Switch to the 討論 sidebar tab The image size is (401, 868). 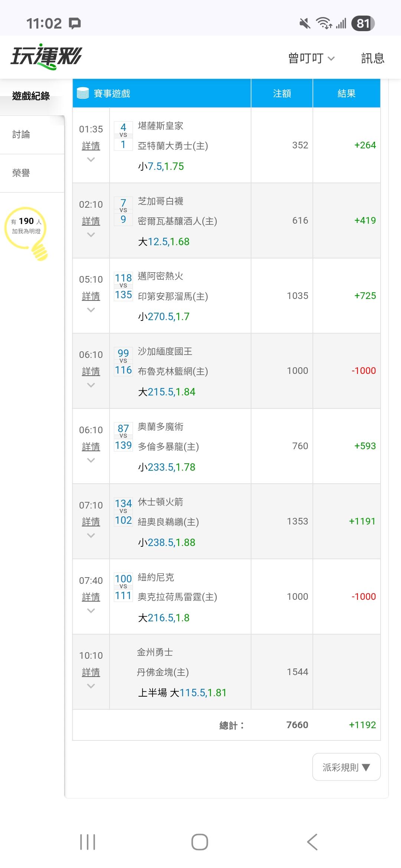(21, 134)
